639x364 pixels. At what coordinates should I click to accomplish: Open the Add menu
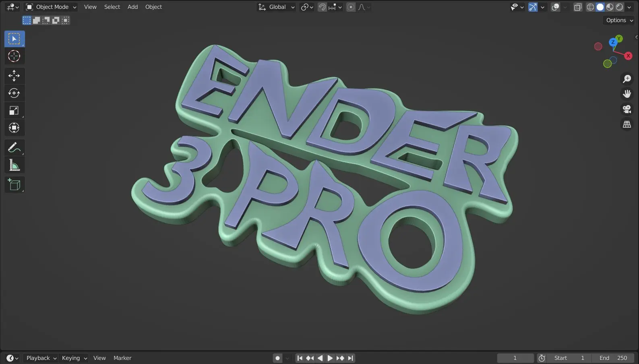pos(132,7)
